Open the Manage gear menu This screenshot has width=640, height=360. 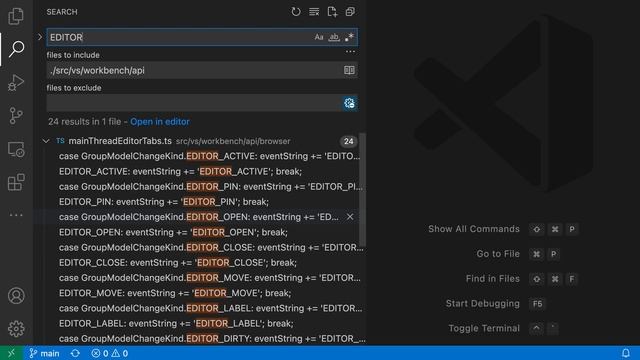(16, 329)
